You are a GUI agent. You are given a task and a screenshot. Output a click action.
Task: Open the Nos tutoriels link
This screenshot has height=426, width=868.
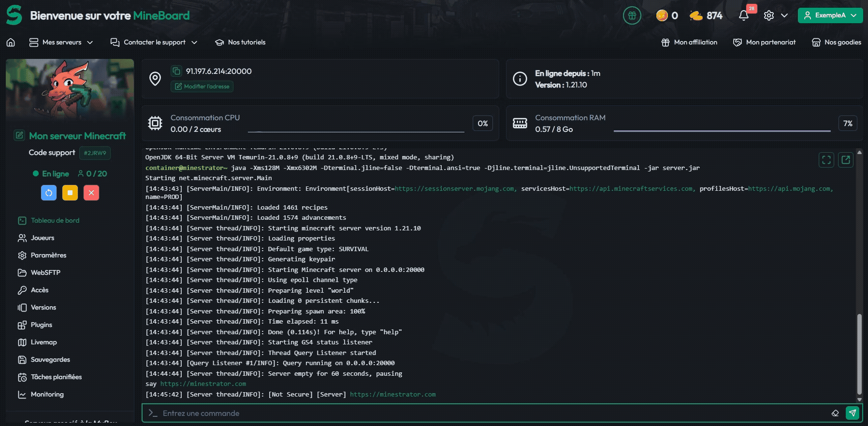[240, 43]
